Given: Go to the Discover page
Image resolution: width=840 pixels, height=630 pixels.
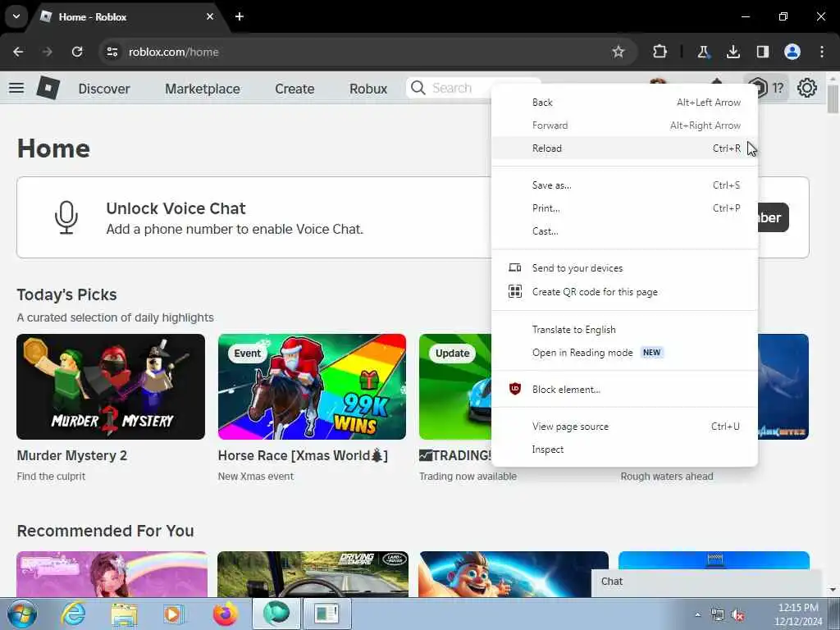Looking at the screenshot, I should pyautogui.click(x=104, y=89).
